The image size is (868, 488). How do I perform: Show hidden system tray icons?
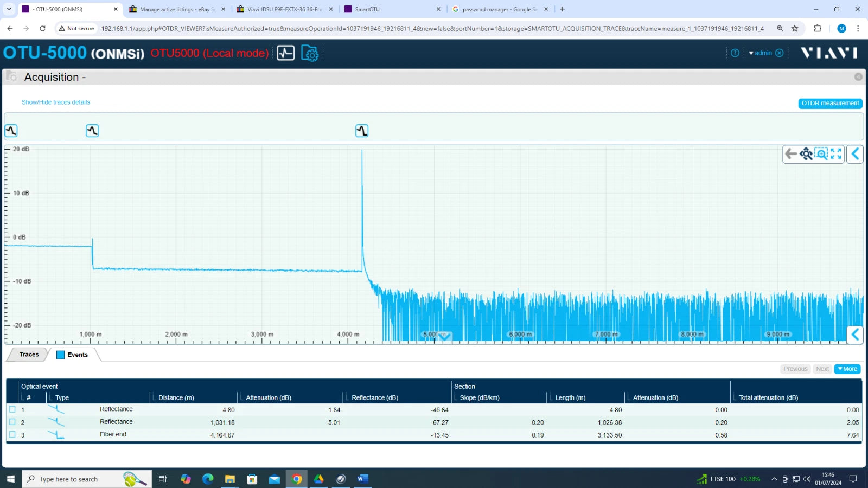774,479
